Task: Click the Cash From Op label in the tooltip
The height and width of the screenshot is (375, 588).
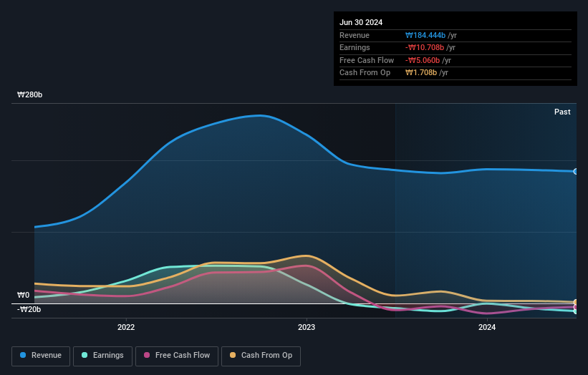Action: click(365, 73)
